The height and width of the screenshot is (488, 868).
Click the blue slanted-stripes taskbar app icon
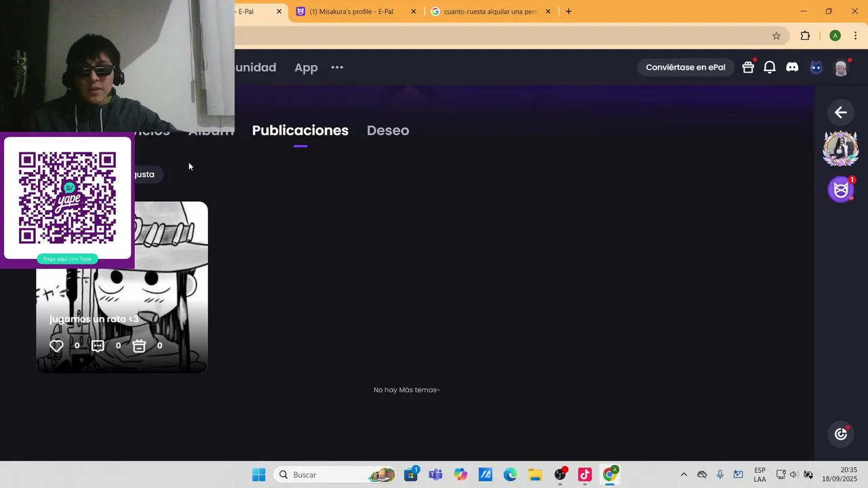[x=486, y=474]
